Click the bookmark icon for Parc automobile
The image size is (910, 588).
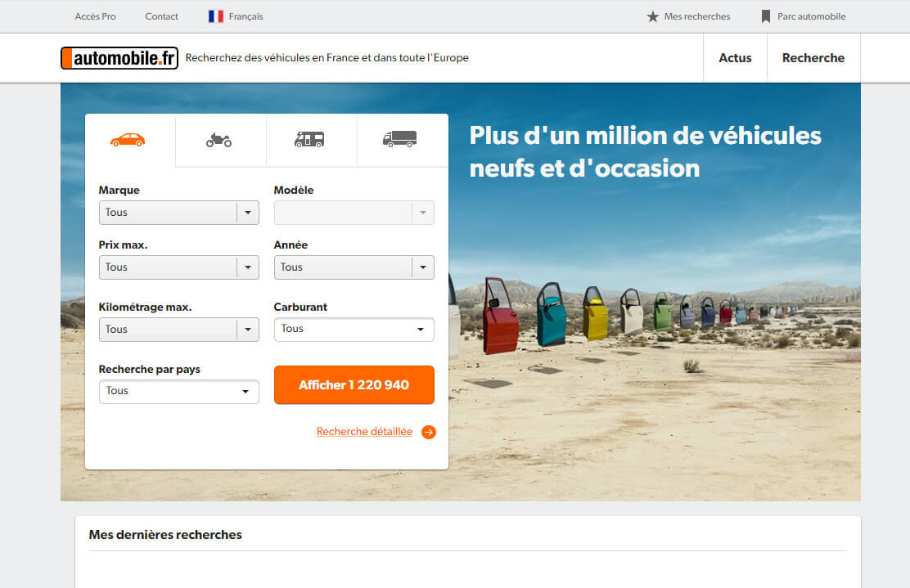766,16
